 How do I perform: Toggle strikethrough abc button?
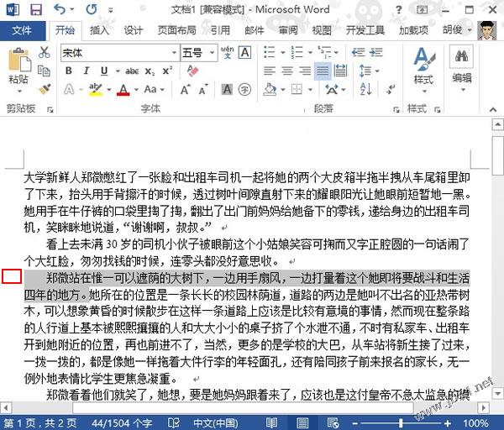[x=132, y=71]
